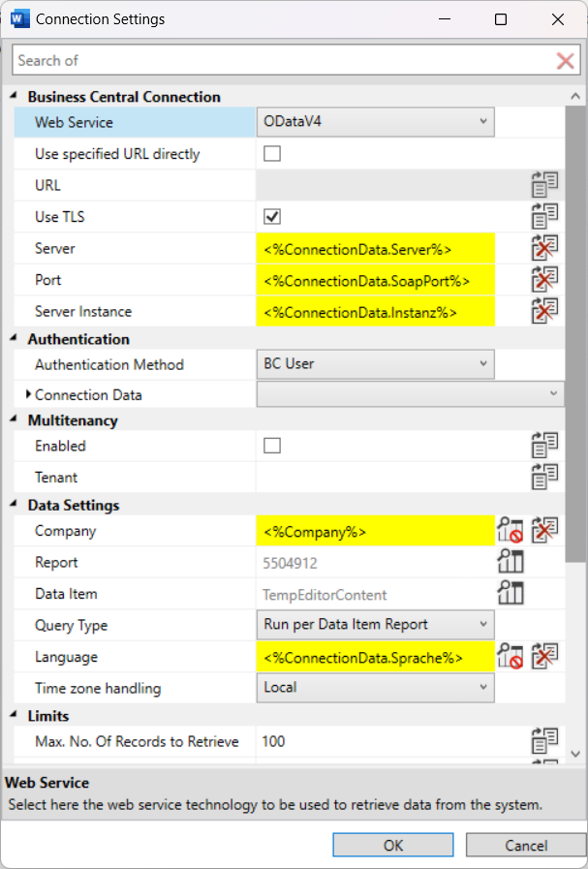Expand the Connection Data tree arrow
The height and width of the screenshot is (869, 588).
pyautogui.click(x=28, y=394)
